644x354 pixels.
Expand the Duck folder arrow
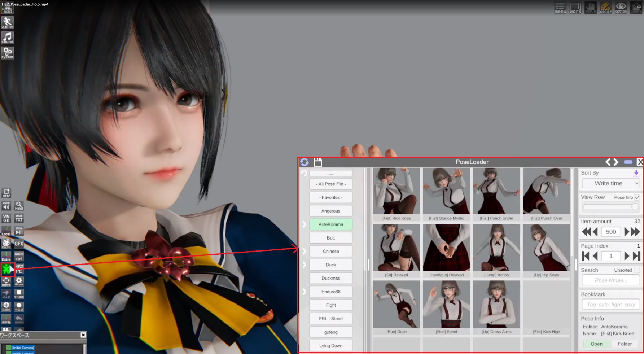click(x=304, y=265)
